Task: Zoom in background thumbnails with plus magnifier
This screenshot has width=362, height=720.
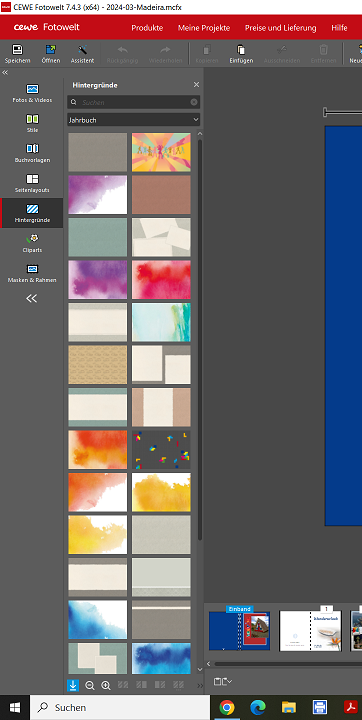Action: click(x=106, y=686)
